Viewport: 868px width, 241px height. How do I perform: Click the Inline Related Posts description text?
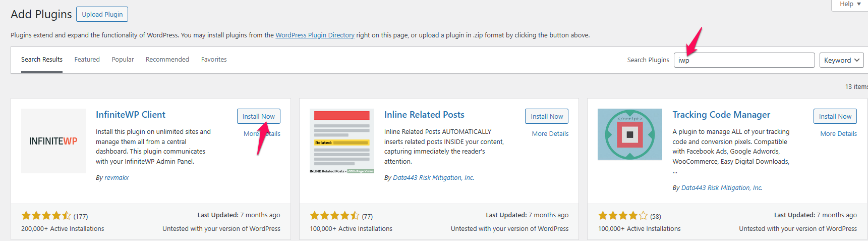(x=444, y=147)
